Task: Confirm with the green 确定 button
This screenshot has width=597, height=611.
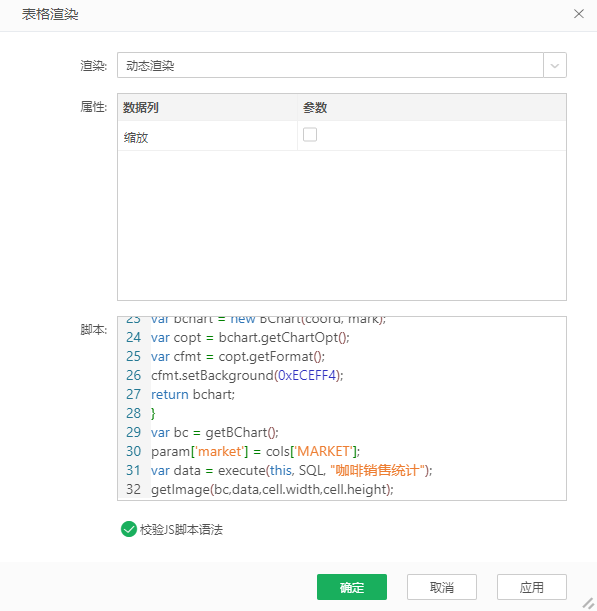Action: (352, 587)
